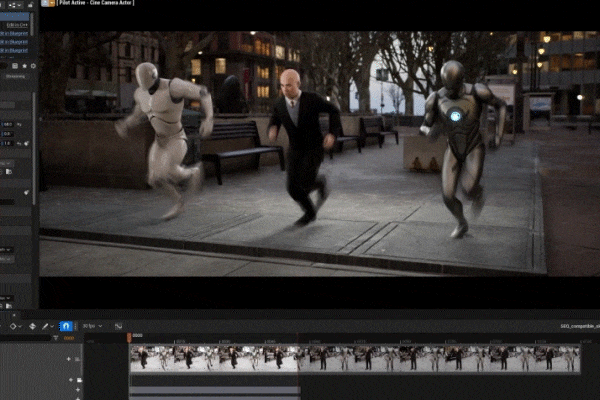Click the lock icon at top of left panel
Image resolution: width=600 pixels, height=400 pixels.
pos(30,5)
